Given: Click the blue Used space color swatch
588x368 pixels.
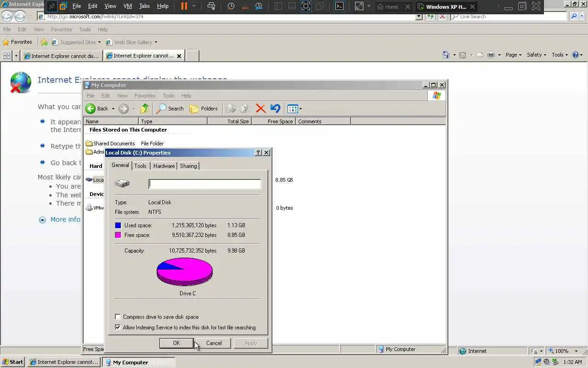Looking at the screenshot, I should point(118,225).
